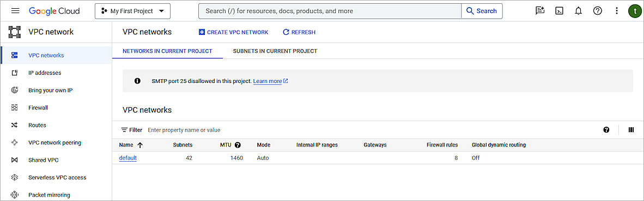Focus the resources search field
The height and width of the screenshot is (201, 644).
point(330,11)
